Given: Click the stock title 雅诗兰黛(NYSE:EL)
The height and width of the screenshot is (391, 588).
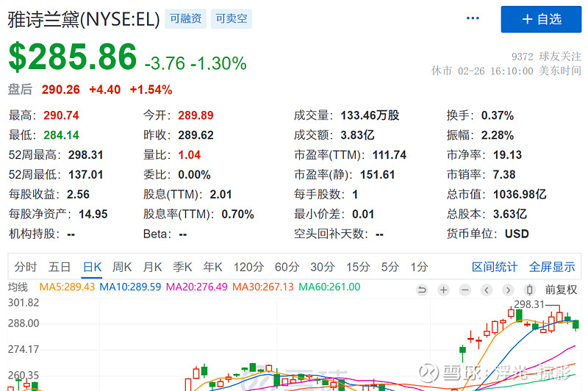Looking at the screenshot, I should [84, 19].
